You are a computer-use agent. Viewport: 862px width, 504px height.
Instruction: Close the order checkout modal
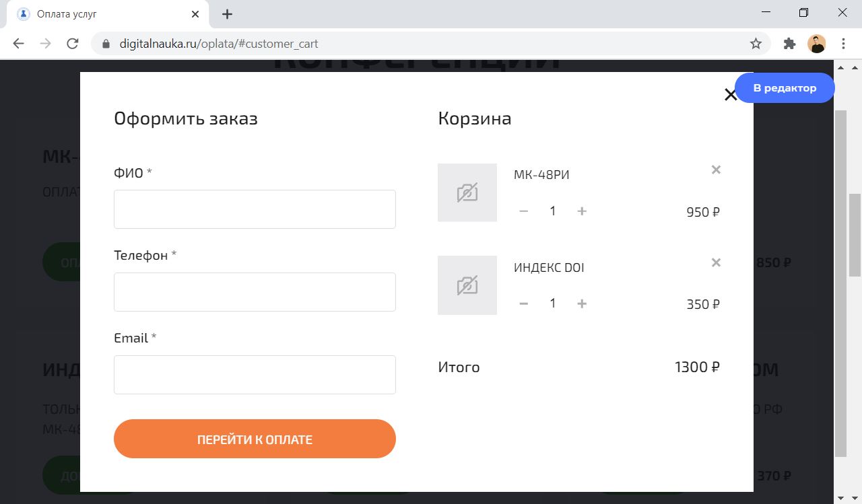tap(730, 95)
